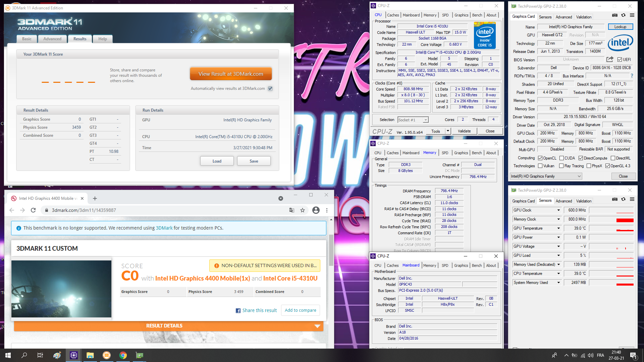The width and height of the screenshot is (644, 362).
Task: Open Intel(R) HD Graphics Family GPU selector
Action: pos(546,176)
